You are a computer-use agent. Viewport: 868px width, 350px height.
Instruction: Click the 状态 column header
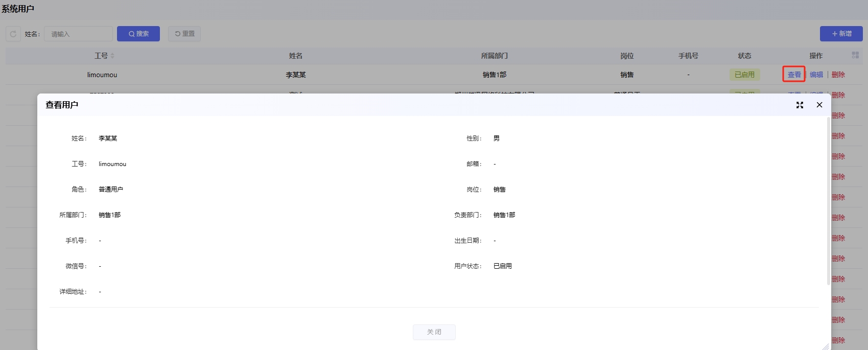point(744,56)
